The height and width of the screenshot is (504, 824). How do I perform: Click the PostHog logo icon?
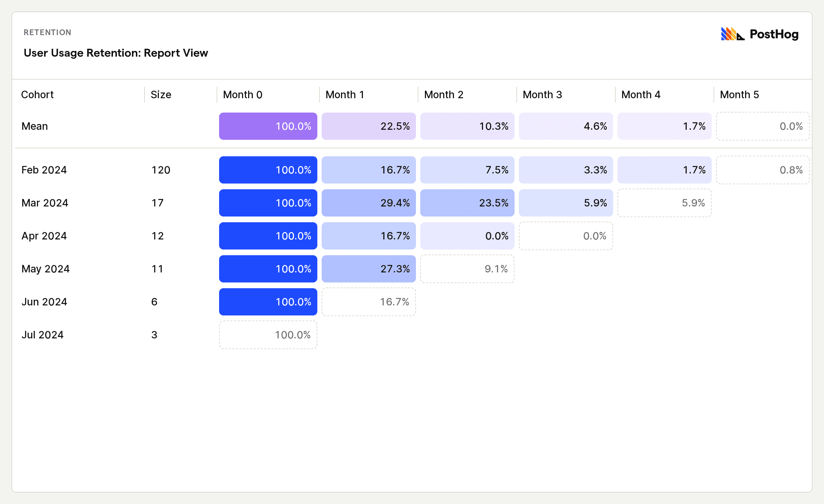click(x=732, y=34)
